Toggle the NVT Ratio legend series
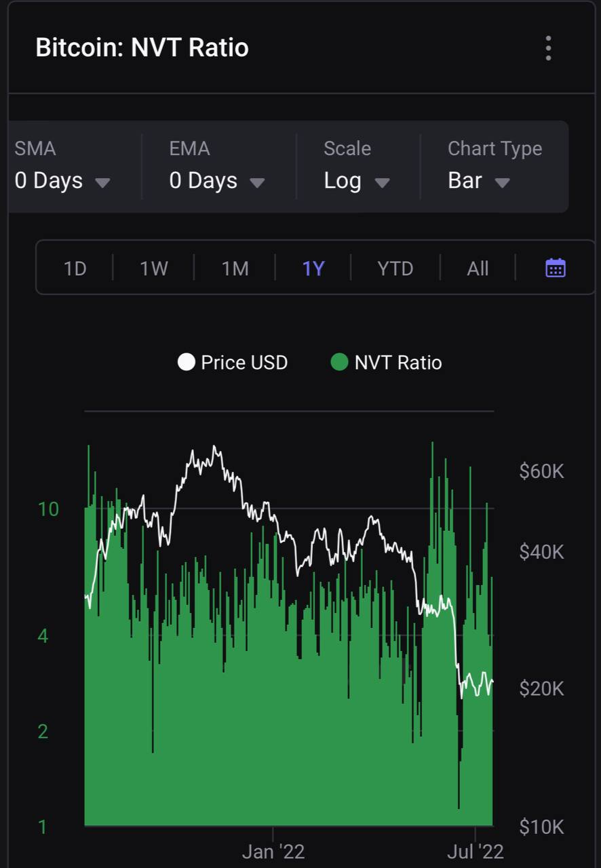The image size is (601, 868). pos(386,362)
